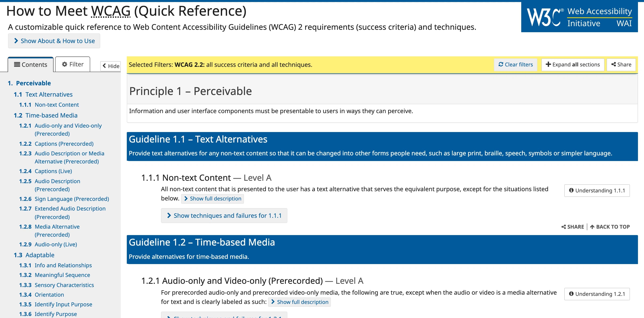Go to 1.1.1 Non-text Content in sidebar
The image size is (644, 318).
tap(49, 104)
